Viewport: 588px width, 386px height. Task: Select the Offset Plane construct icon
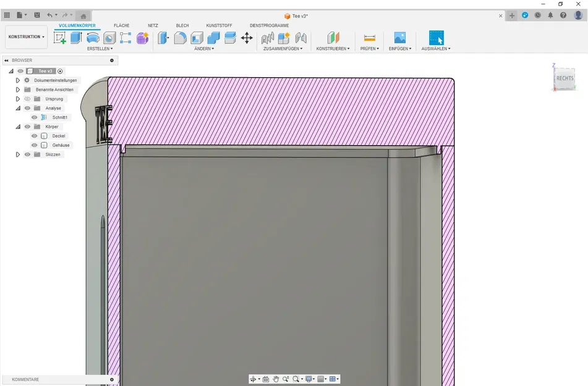[x=333, y=38]
